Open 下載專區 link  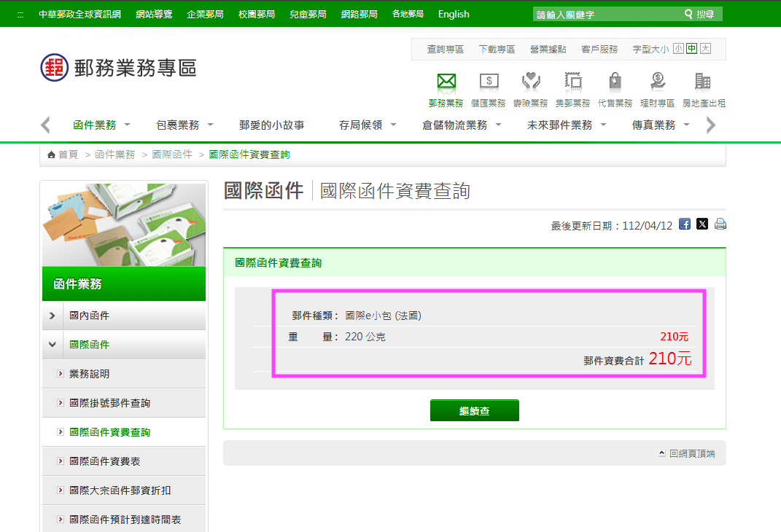[497, 50]
